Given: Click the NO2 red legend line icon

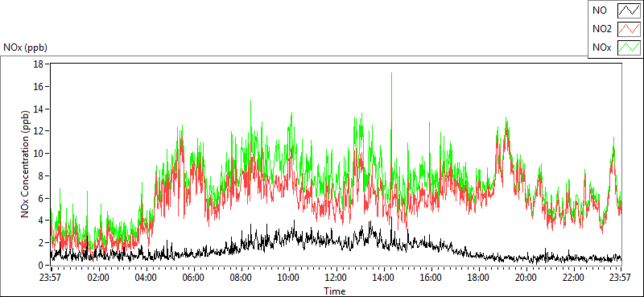Looking at the screenshot, I should click(x=629, y=29).
